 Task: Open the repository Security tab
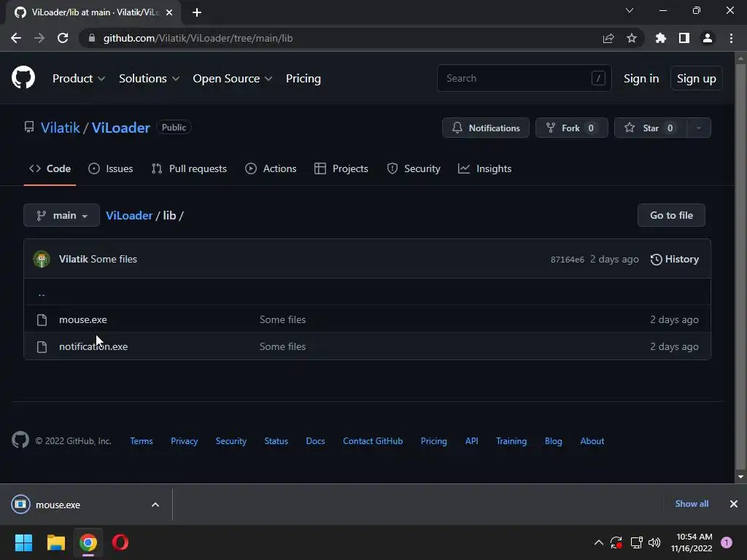click(413, 168)
